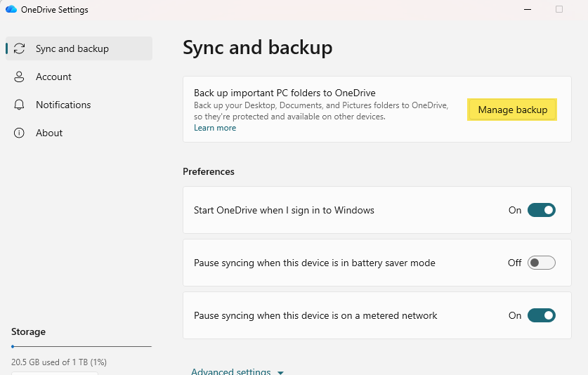Enable pause syncing in battery saver mode
Viewport: 588px width, 375px height.
coord(541,263)
